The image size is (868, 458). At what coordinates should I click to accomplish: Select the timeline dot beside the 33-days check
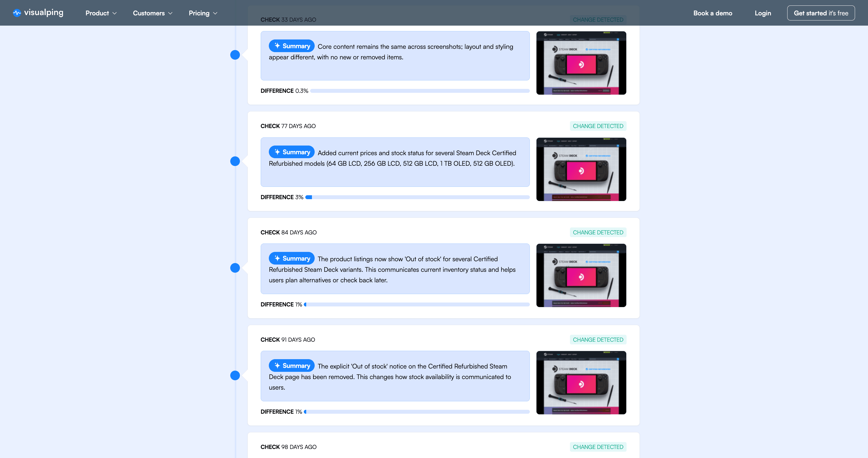235,55
